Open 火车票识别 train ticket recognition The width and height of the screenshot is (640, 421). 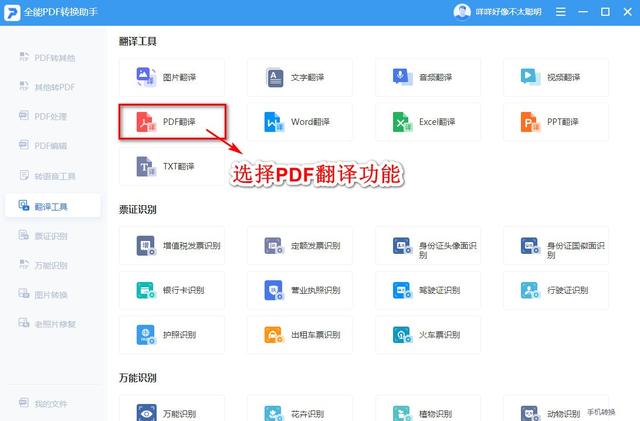[x=428, y=335]
